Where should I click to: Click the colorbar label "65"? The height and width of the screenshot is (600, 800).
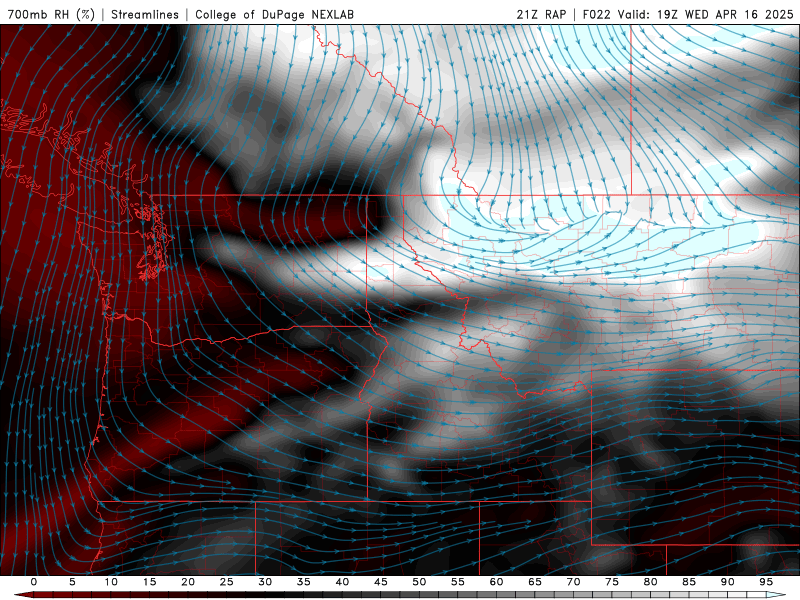pyautogui.click(x=535, y=582)
